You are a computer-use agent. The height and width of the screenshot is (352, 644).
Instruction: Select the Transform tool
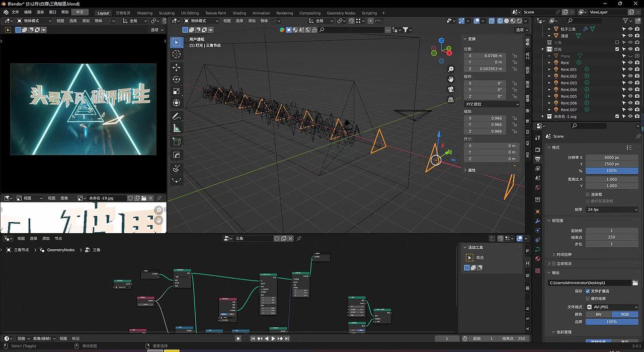point(177,103)
